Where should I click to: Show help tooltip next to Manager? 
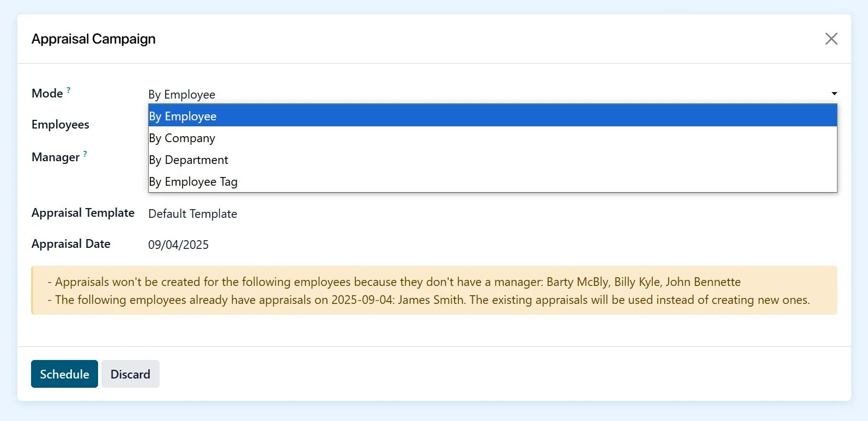[85, 154]
